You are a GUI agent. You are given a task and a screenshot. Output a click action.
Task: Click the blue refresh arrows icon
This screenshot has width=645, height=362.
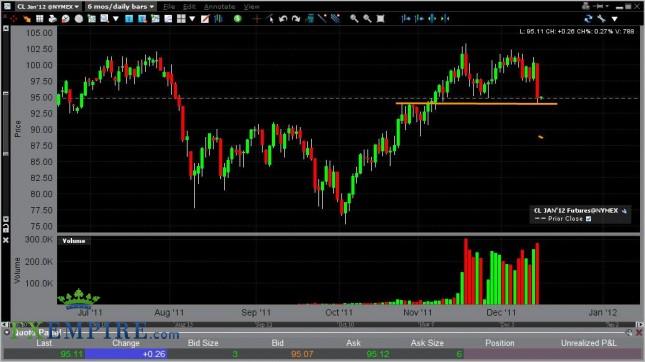[589, 19]
